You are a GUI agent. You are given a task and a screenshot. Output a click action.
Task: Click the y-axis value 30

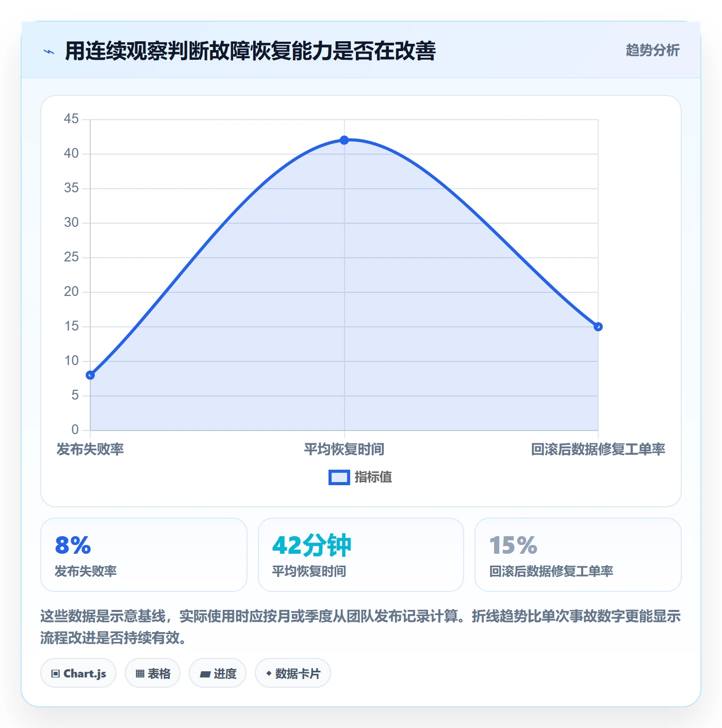click(x=71, y=223)
